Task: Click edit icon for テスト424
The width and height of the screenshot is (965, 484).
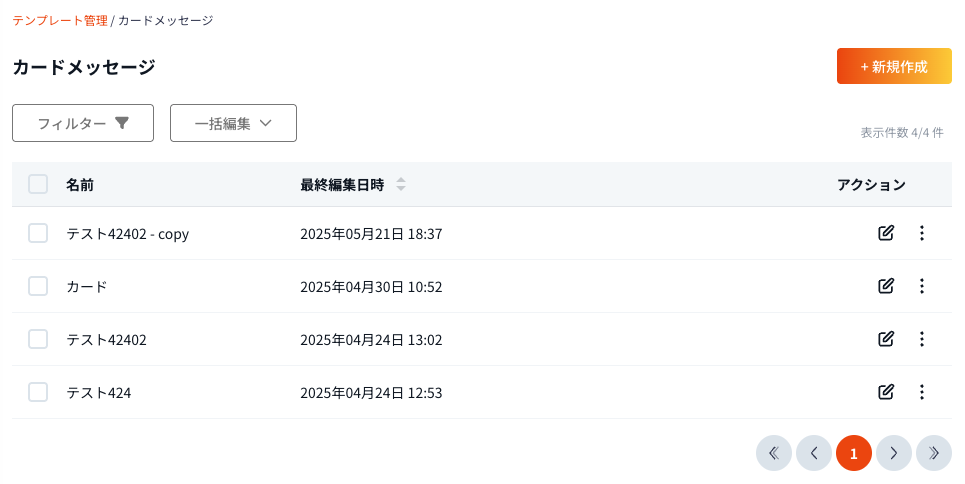Action: pos(885,392)
